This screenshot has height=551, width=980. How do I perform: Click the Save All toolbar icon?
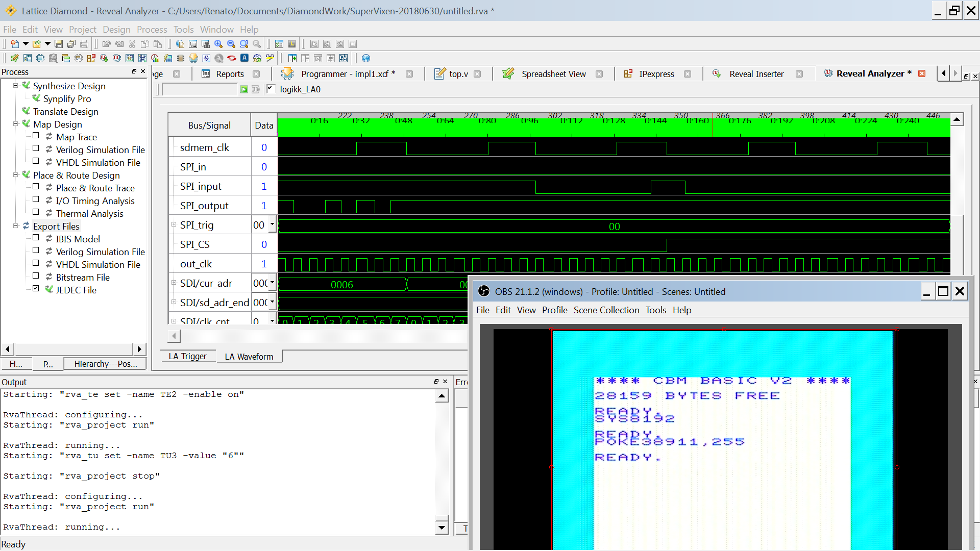71,44
